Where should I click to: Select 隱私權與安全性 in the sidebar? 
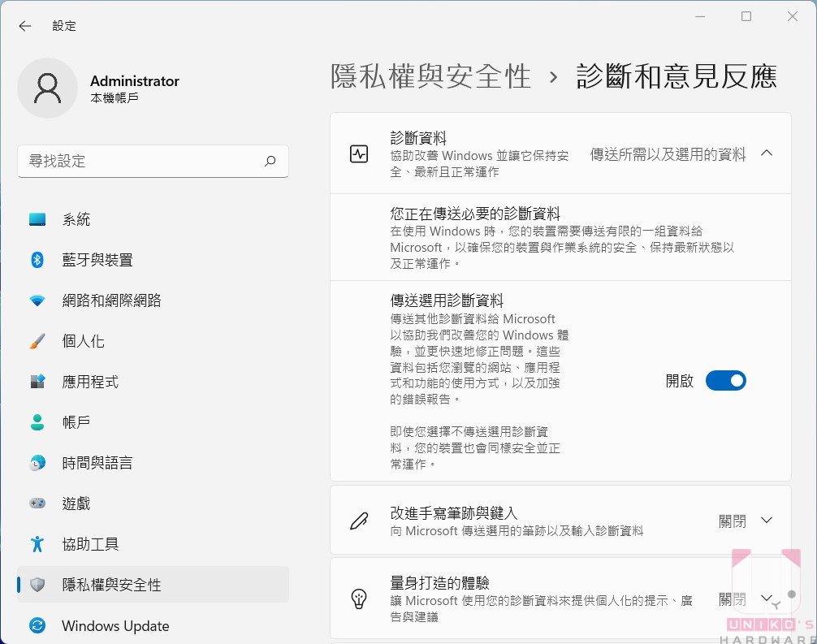[153, 585]
